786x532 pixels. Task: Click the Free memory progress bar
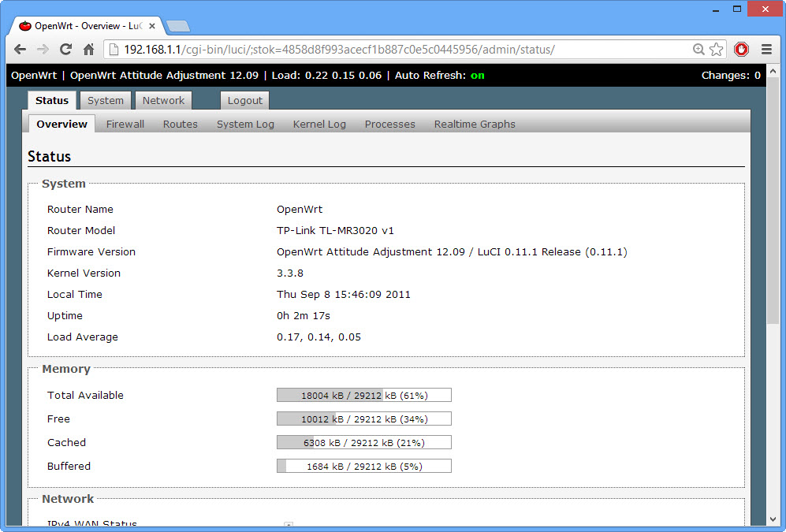(x=364, y=419)
